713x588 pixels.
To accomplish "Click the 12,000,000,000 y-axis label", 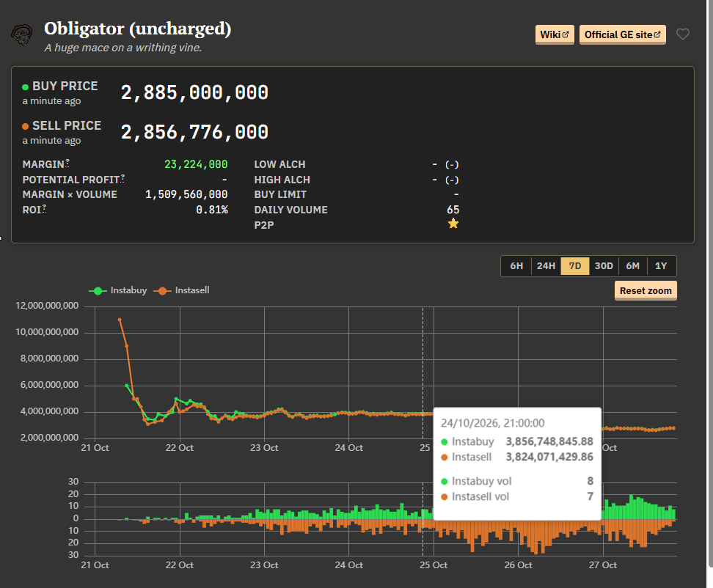I will [47, 306].
